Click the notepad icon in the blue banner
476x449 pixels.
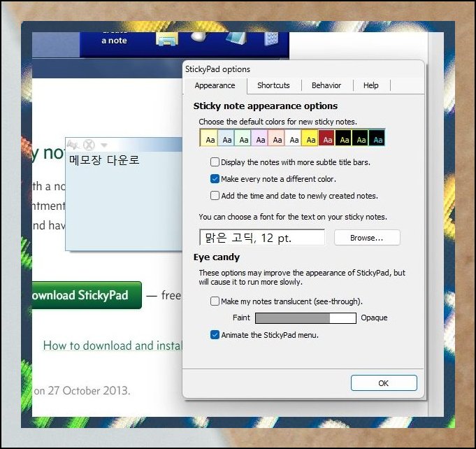tap(236, 38)
